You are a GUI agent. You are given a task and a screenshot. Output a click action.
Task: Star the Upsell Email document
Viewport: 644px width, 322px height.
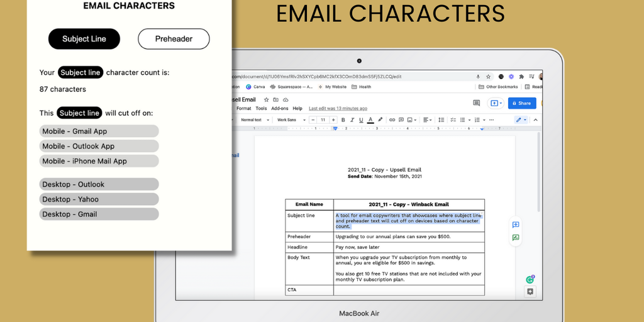pyautogui.click(x=267, y=99)
